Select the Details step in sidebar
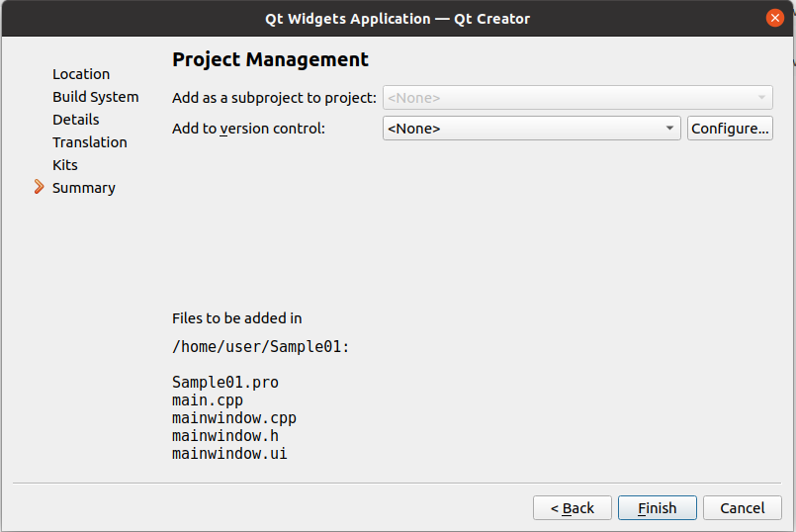The height and width of the screenshot is (532, 796). click(x=76, y=120)
